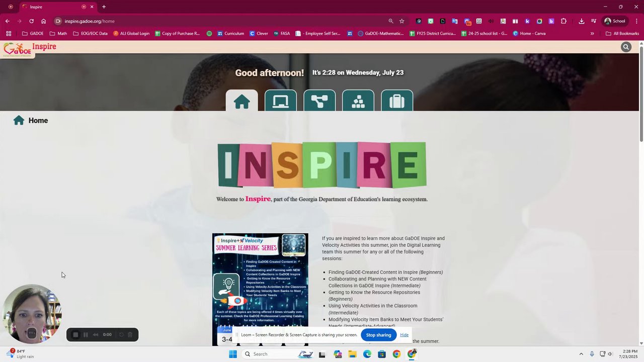Click Stop sharing button
Viewport: 644px width, 362px height.
click(378, 335)
